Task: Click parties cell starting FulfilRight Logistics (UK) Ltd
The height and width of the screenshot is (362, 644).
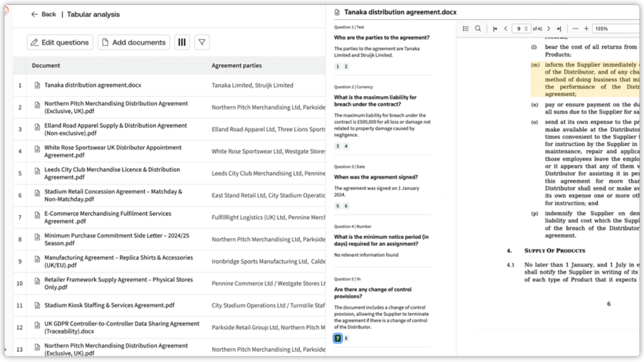Action: [x=268, y=218]
